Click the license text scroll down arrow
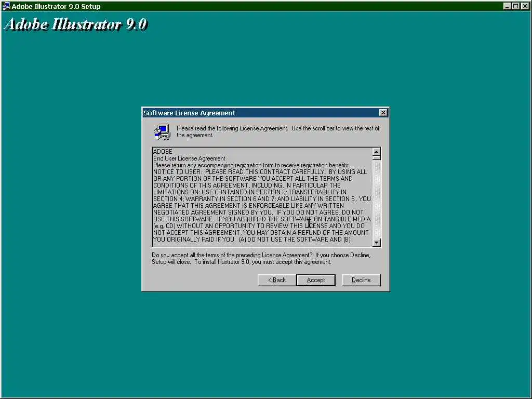Viewport: 532px width, 399px height. (x=376, y=243)
